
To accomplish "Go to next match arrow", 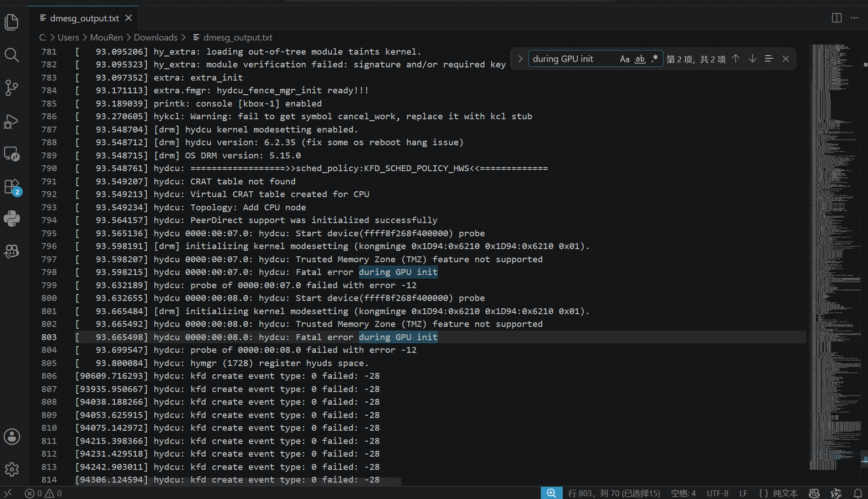I will pyautogui.click(x=752, y=59).
